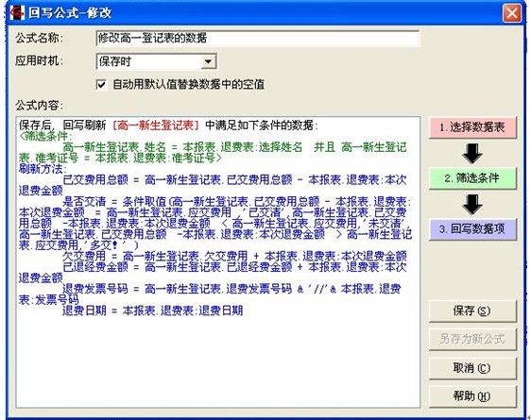Click the green 筛选条件 text in formula
Image resolution: width=531 pixels, height=420 pixels.
pos(45,136)
